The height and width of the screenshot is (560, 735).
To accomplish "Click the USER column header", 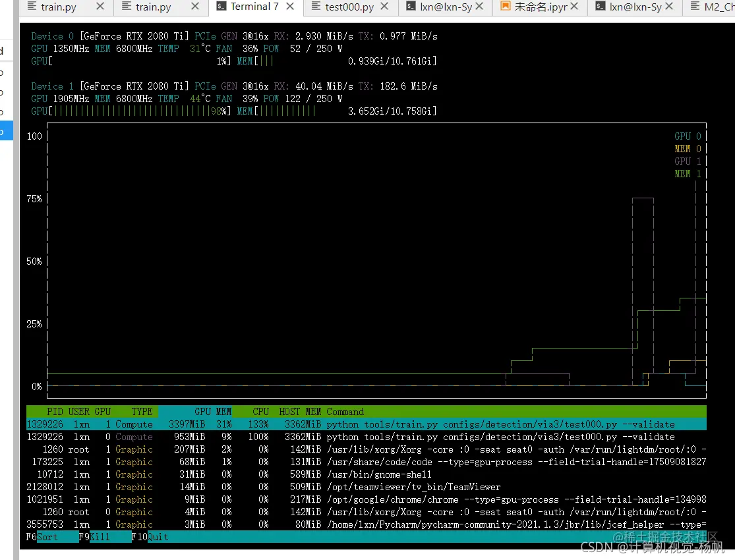I will tap(78, 412).
